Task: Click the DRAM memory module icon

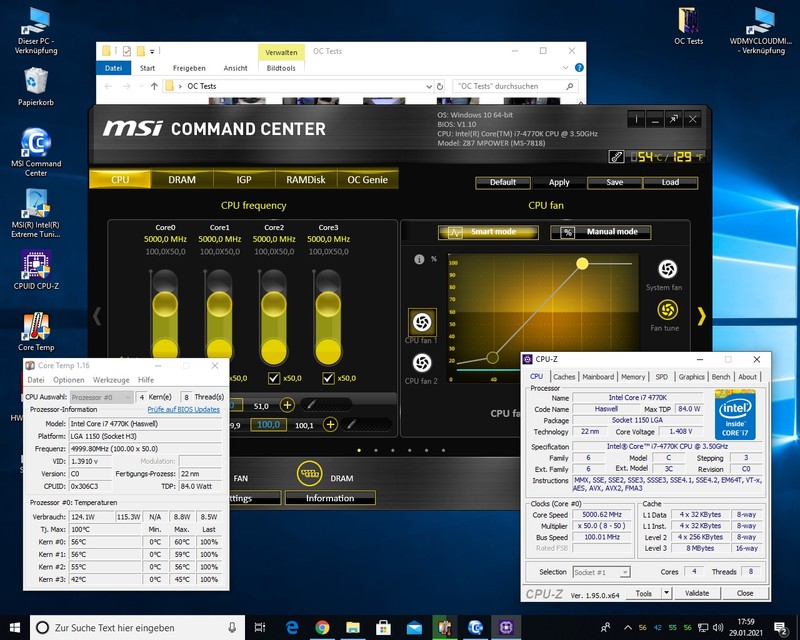Action: 309,473
